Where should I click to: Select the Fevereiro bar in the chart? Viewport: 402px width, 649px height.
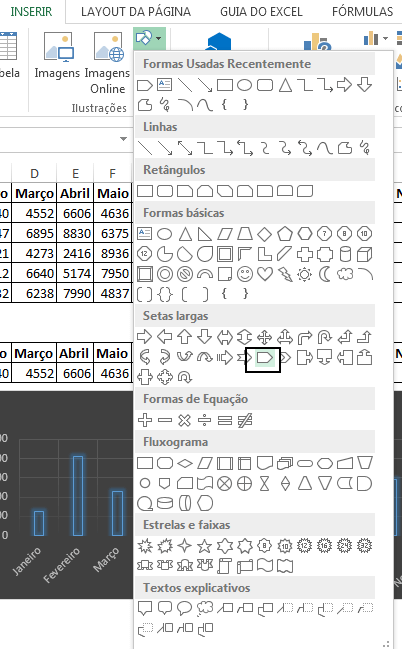pos(78,495)
